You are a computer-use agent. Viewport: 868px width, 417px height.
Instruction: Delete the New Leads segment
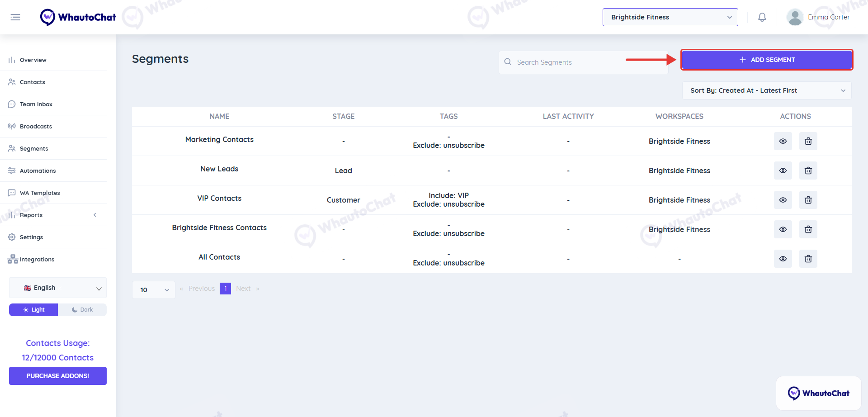pos(808,171)
